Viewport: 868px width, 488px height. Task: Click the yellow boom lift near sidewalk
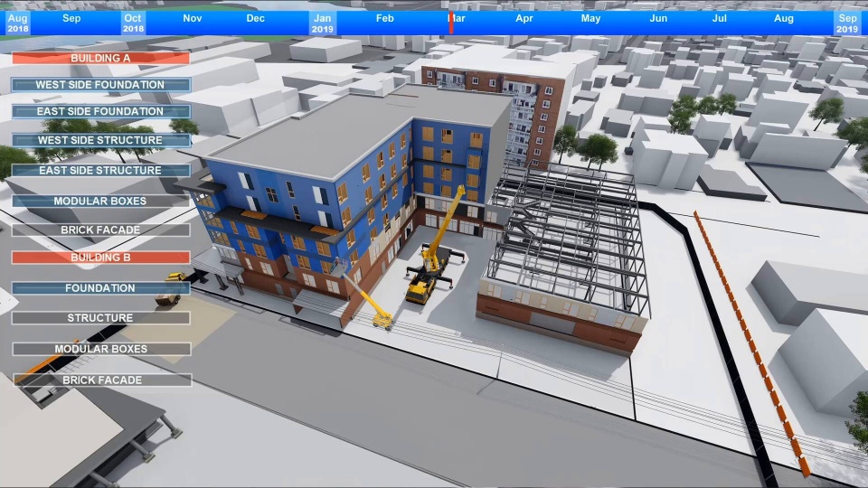(x=371, y=302)
